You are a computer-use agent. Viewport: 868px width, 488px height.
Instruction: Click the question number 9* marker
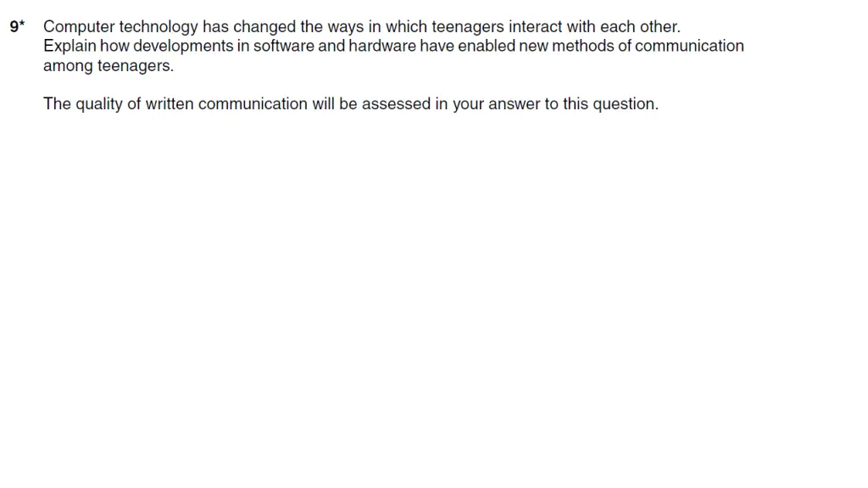tap(17, 26)
